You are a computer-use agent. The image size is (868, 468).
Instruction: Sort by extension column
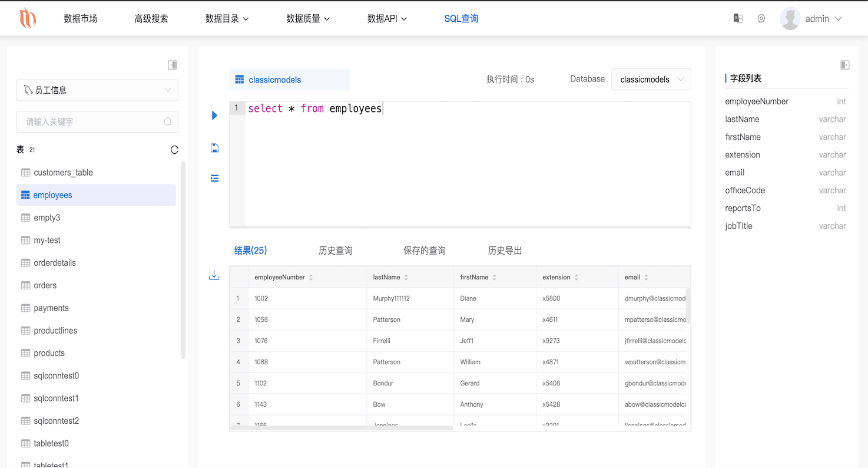pyautogui.click(x=577, y=277)
